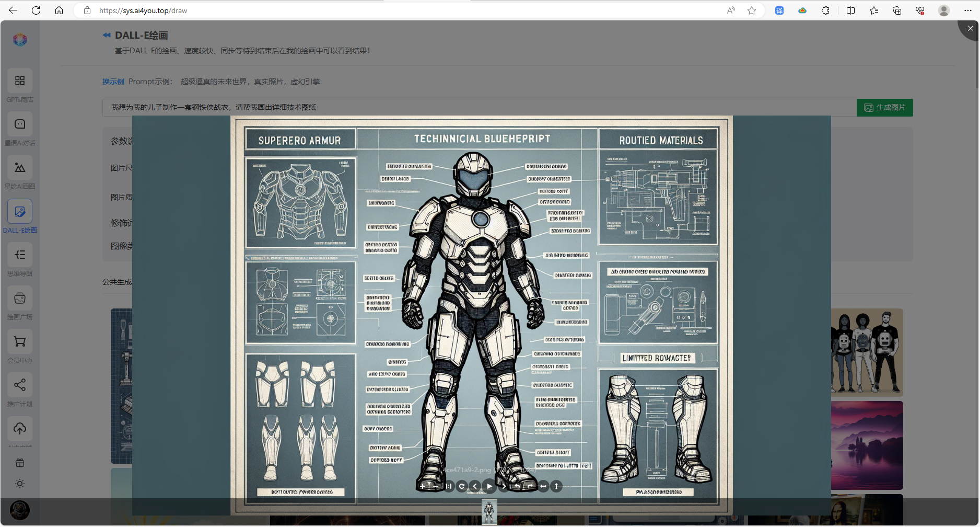Click back arrows beside DALL-E绘画 title
Image resolution: width=980 pixels, height=527 pixels.
[107, 35]
